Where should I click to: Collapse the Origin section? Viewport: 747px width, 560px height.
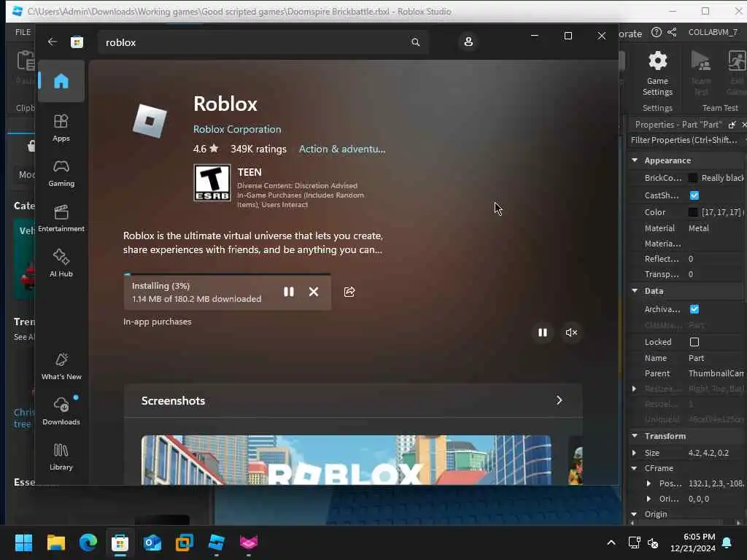point(634,514)
